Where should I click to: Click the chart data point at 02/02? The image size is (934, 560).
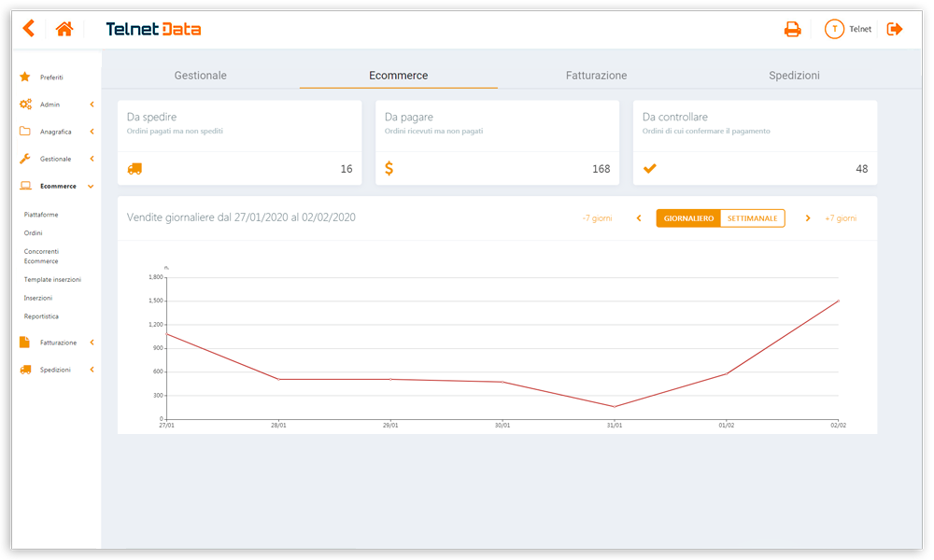point(838,301)
